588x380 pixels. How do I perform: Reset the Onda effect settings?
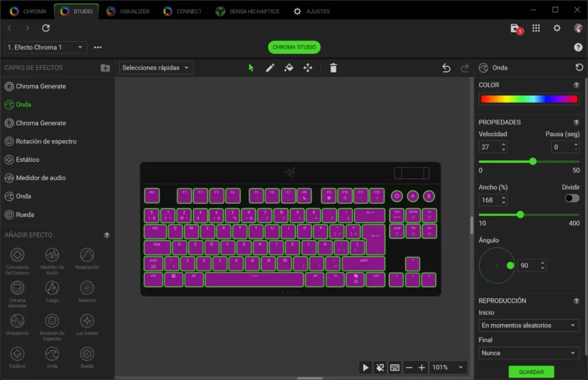pos(579,68)
